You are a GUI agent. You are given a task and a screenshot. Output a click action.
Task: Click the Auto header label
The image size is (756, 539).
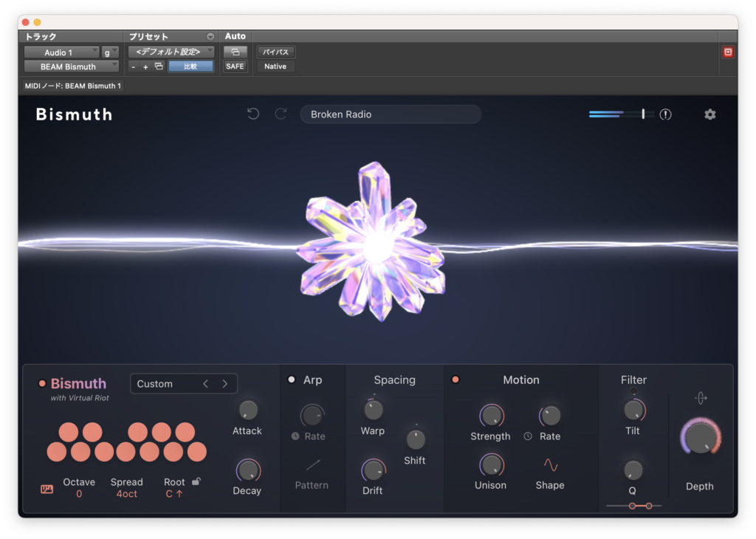[236, 36]
